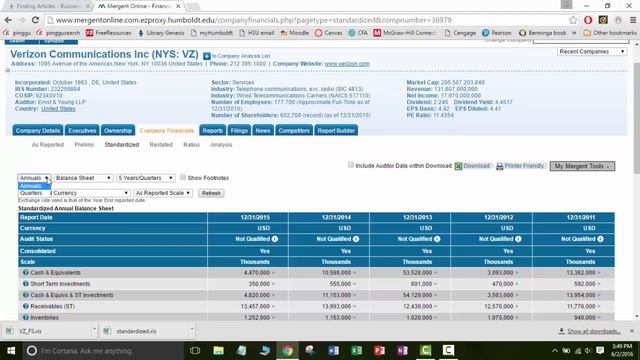The height and width of the screenshot is (360, 640).
Task: Switch to As Reported financials view
Action: (x=48, y=145)
